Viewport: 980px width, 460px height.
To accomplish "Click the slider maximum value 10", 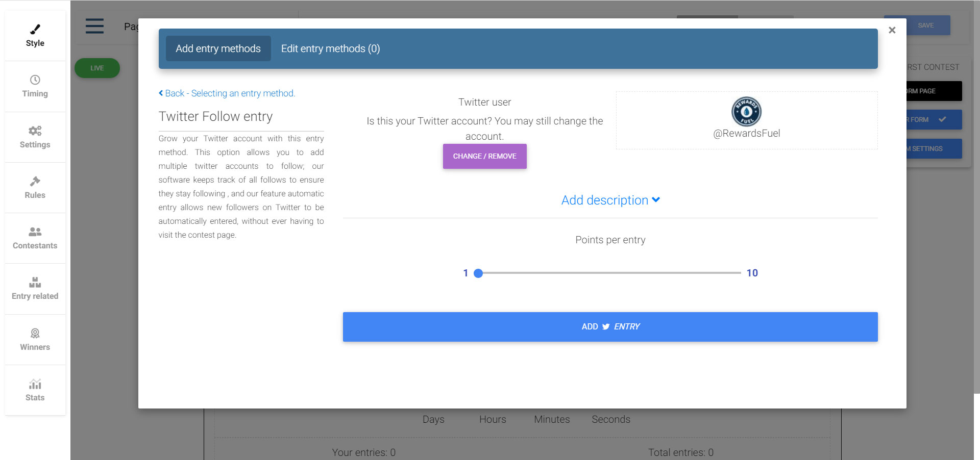I will (752, 273).
